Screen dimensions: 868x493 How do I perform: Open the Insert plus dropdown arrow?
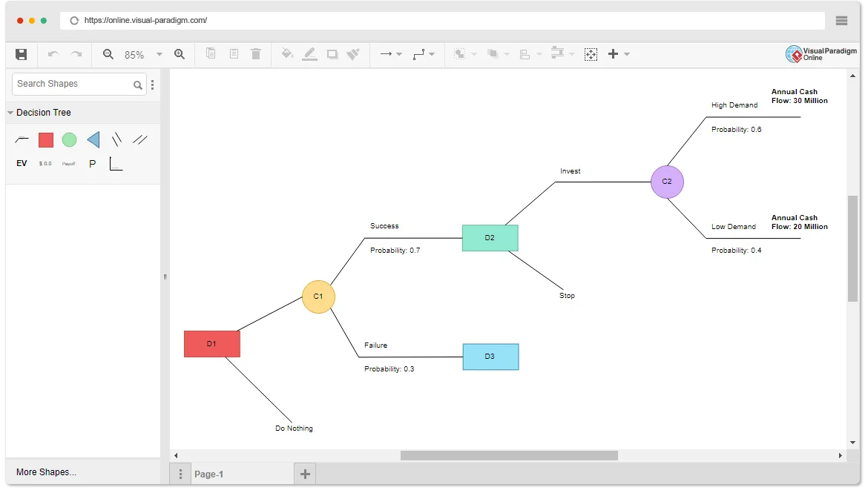(627, 54)
